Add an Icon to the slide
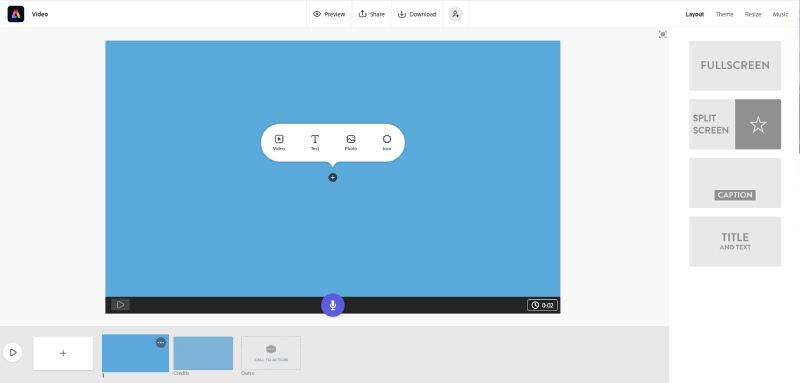The width and height of the screenshot is (800, 383). click(x=387, y=142)
